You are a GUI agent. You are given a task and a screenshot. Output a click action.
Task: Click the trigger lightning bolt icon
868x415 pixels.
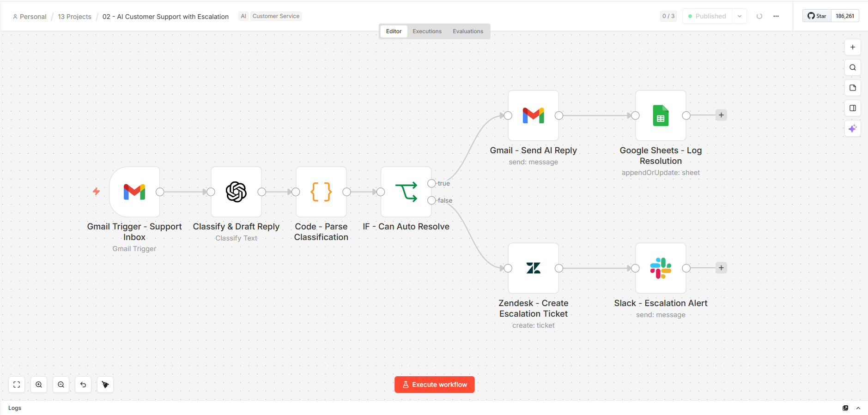[x=96, y=191]
